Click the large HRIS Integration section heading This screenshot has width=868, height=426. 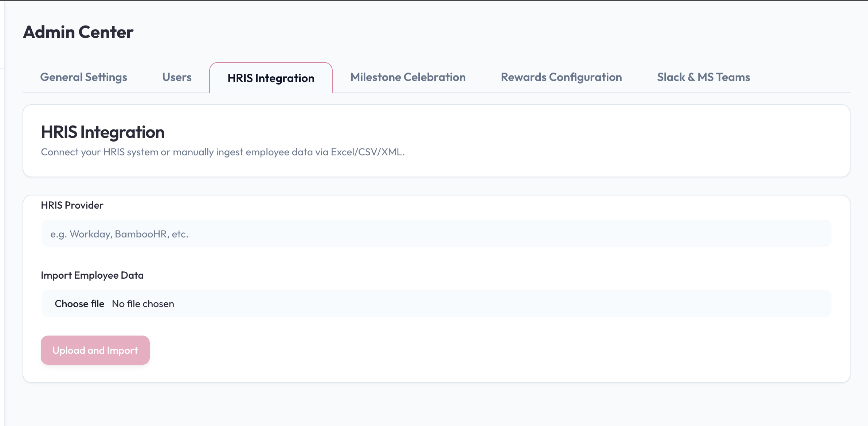point(103,132)
